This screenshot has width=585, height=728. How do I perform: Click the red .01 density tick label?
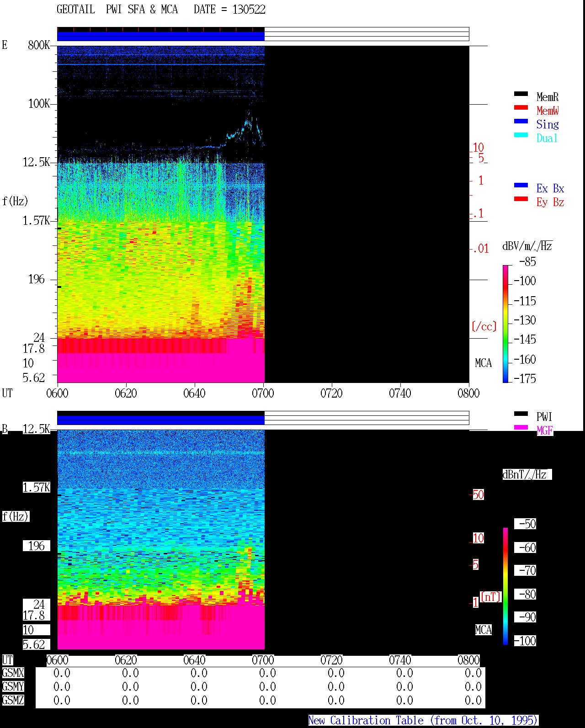480,249
